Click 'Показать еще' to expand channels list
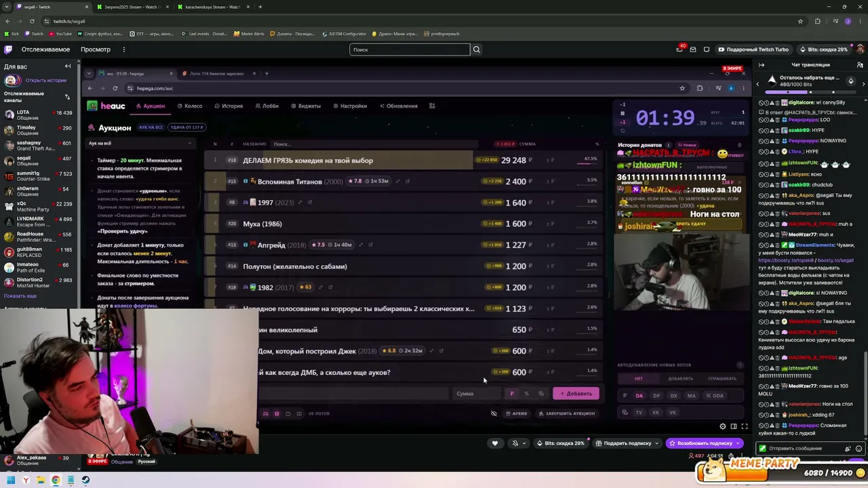The image size is (868, 488). pos(20,296)
